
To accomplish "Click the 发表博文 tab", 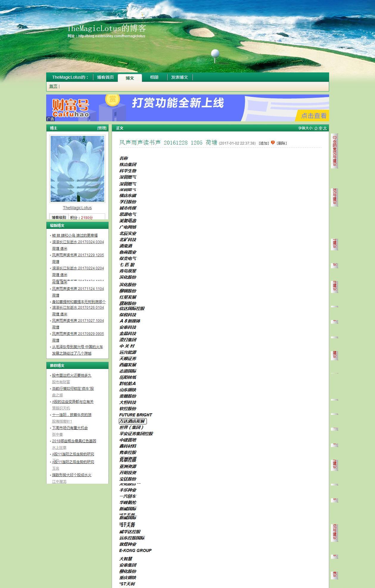I will 180,77.
